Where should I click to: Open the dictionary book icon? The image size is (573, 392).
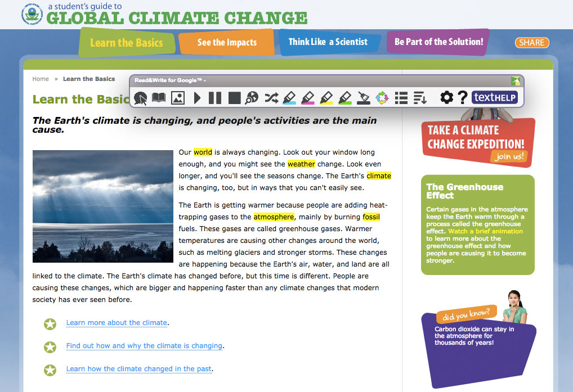click(159, 98)
